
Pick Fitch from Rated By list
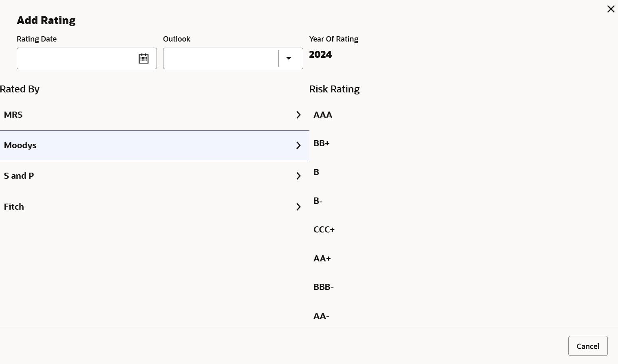coord(14,207)
